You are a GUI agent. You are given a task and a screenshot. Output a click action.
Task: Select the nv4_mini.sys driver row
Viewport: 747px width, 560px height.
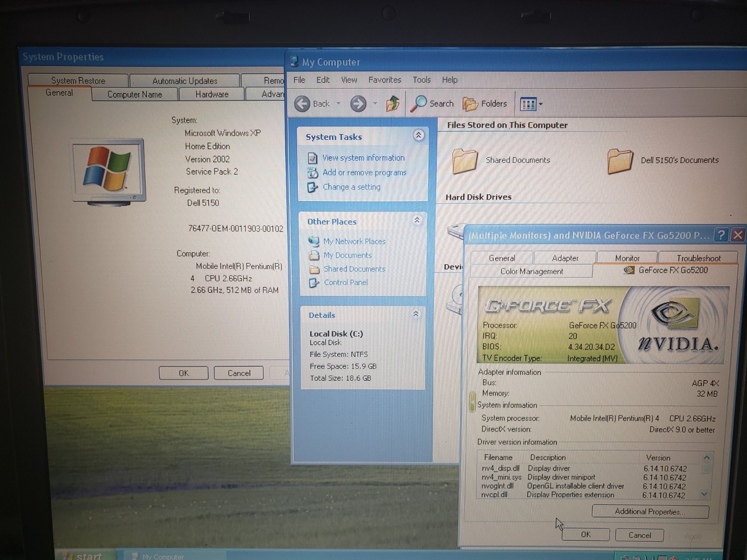(x=584, y=477)
